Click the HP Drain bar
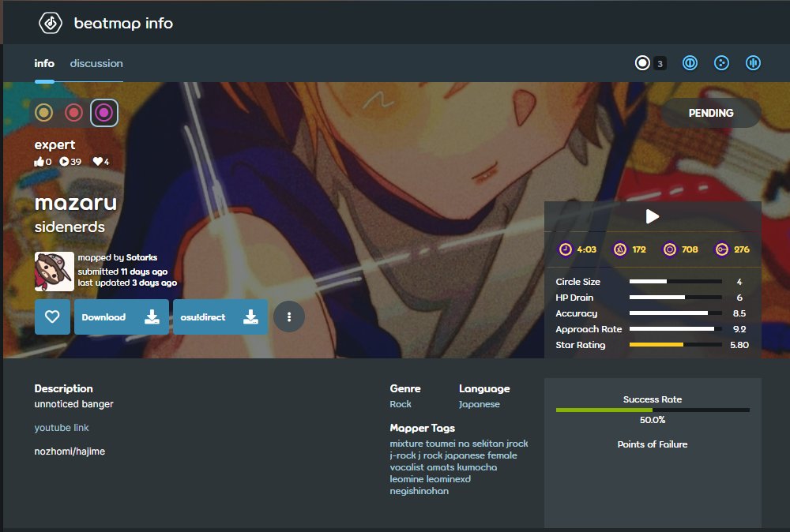 [675, 298]
